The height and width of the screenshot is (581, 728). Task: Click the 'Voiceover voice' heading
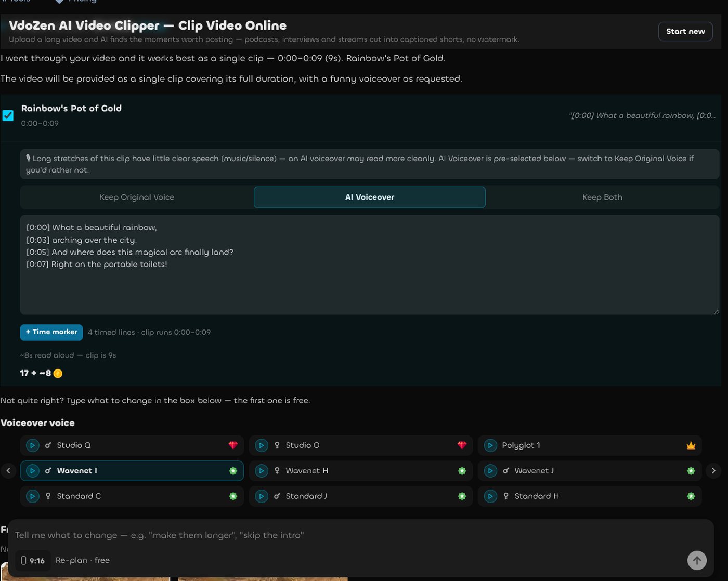tap(37, 423)
